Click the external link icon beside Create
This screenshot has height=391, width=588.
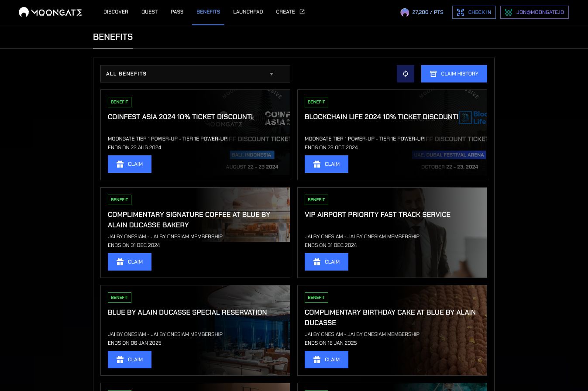[x=302, y=12]
